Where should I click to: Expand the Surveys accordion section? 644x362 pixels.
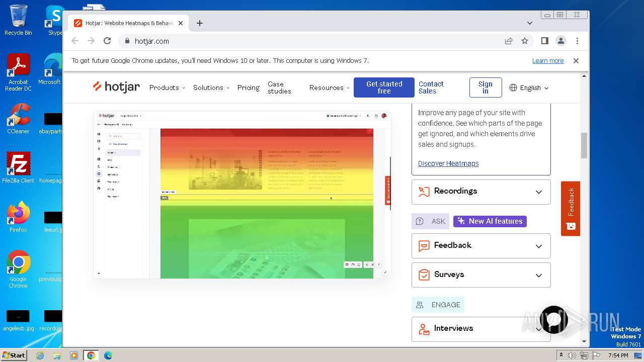pos(481,275)
